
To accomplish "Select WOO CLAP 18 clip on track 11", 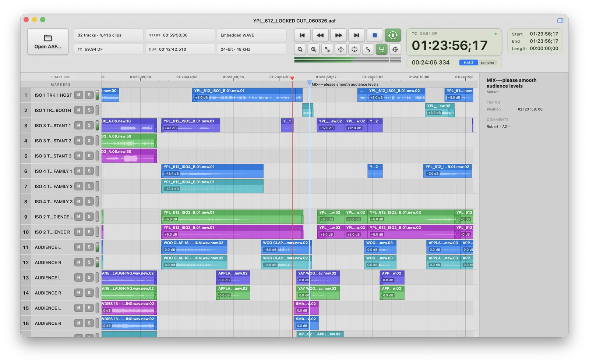I will coord(194,247).
